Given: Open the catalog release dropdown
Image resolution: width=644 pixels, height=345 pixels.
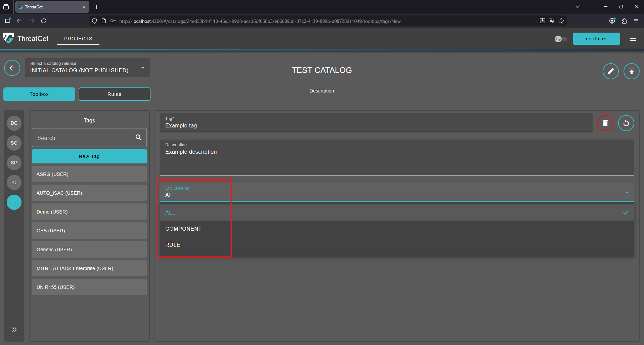Looking at the screenshot, I should point(87,68).
